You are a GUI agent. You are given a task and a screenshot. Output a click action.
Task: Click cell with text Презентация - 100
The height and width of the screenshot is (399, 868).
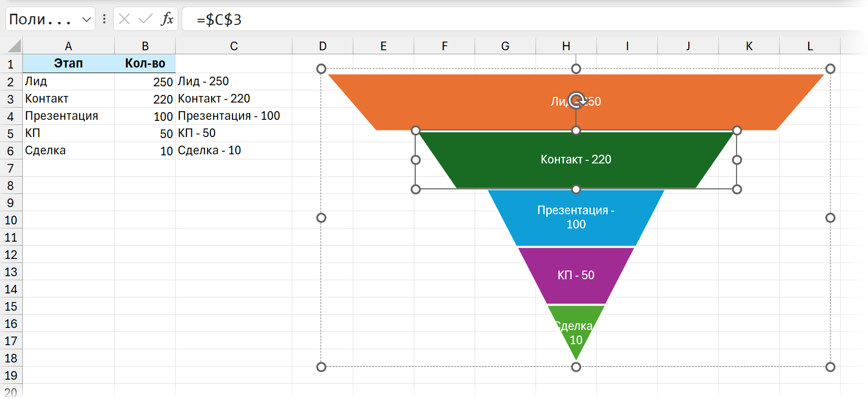233,116
